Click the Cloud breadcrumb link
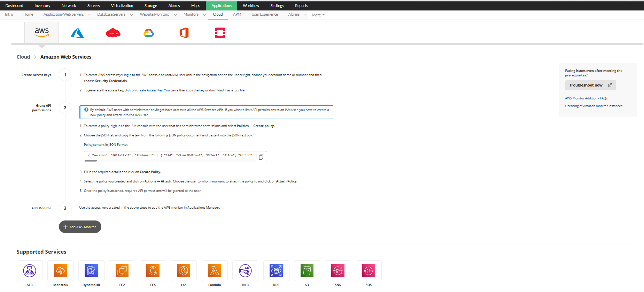Image resolution: width=644 pixels, height=292 pixels. coord(23,57)
